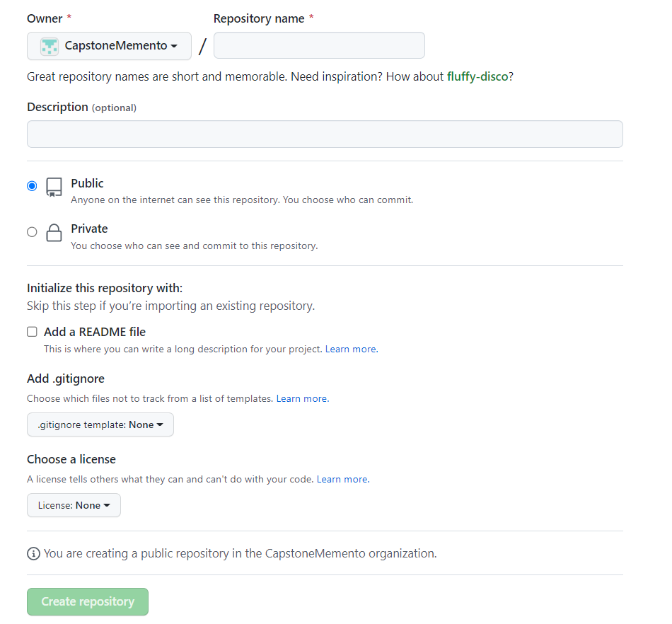Viewport: 672px width, 624px height.
Task: Focus the Repository name input field
Action: click(x=319, y=45)
